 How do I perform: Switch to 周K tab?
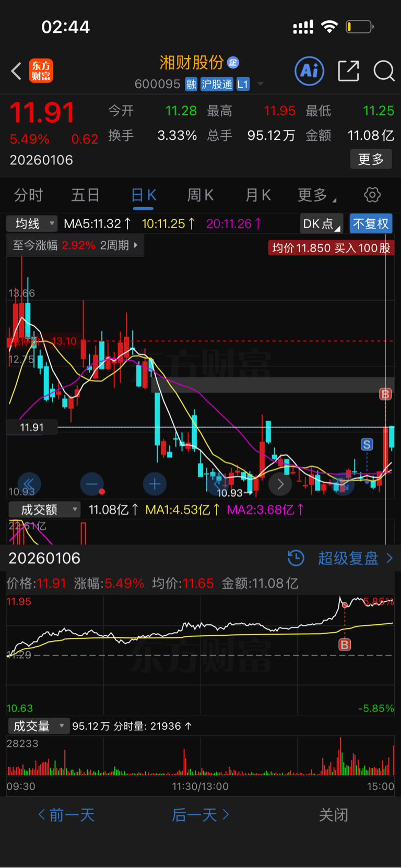tap(200, 195)
